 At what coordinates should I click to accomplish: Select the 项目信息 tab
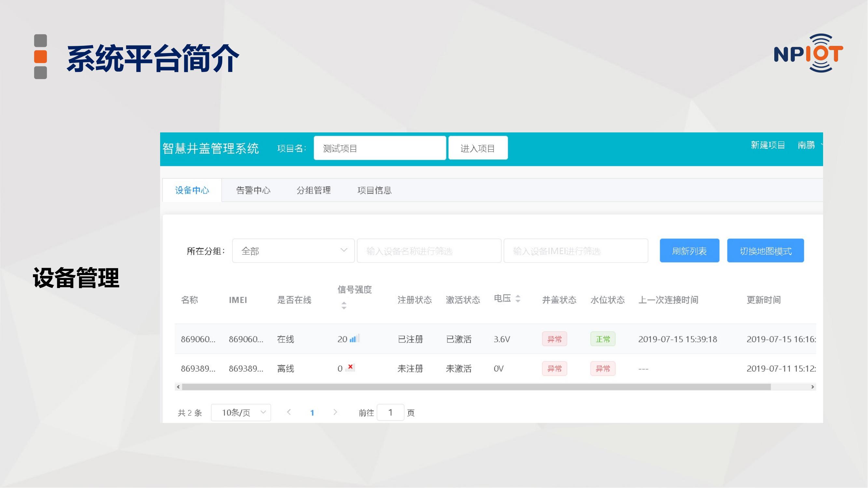374,191
